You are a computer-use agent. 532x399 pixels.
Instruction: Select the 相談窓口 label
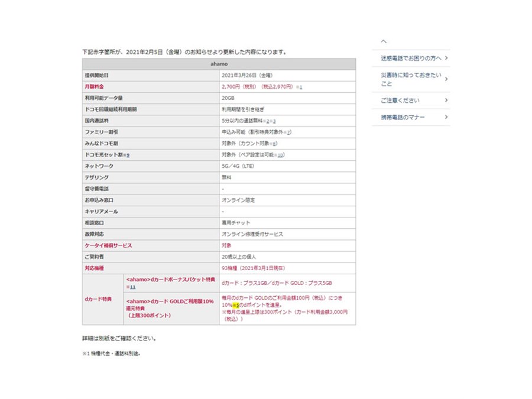[95, 223]
